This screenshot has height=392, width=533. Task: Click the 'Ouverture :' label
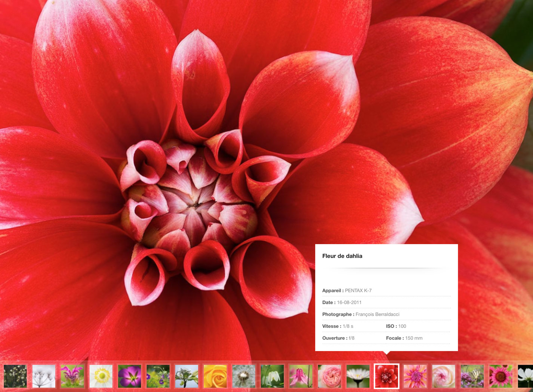click(335, 338)
